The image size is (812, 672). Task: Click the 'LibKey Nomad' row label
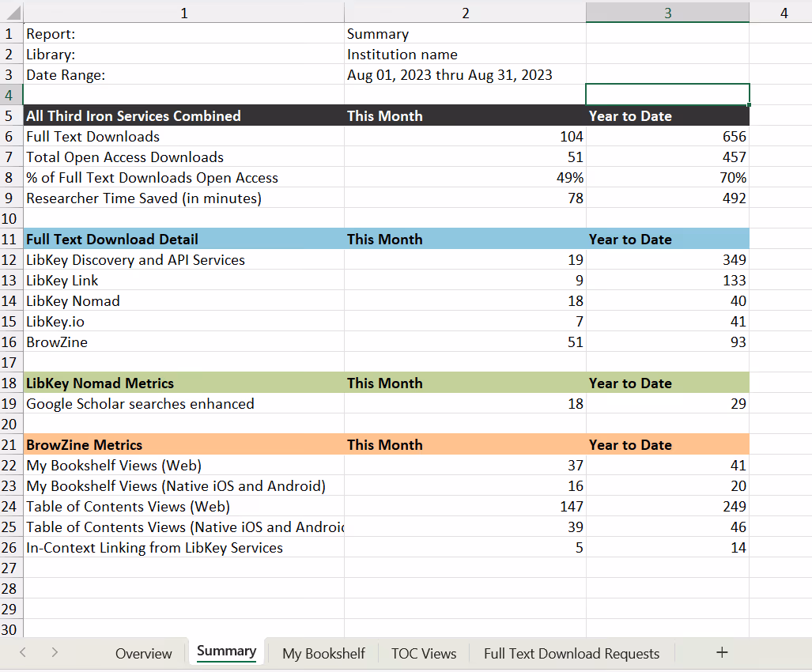pos(184,300)
